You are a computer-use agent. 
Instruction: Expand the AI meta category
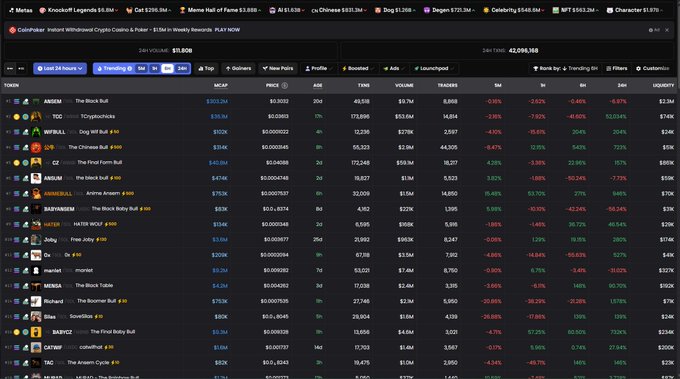[x=287, y=10]
